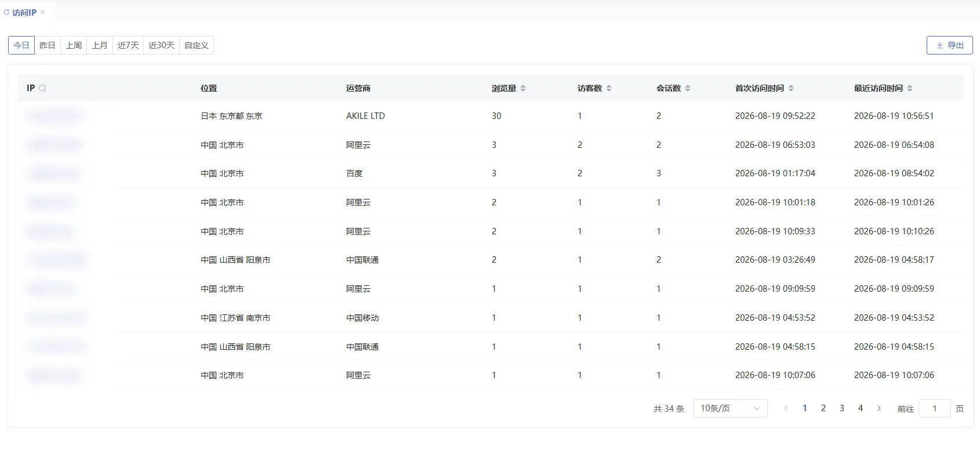Screen dimensions: 980x450
Task: Click the 2026-08-19 04:58:17 last visit cell
Action: coord(894,260)
